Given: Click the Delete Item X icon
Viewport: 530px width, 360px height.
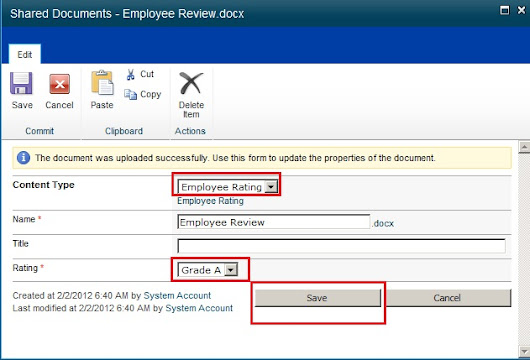Looking at the screenshot, I should (191, 83).
